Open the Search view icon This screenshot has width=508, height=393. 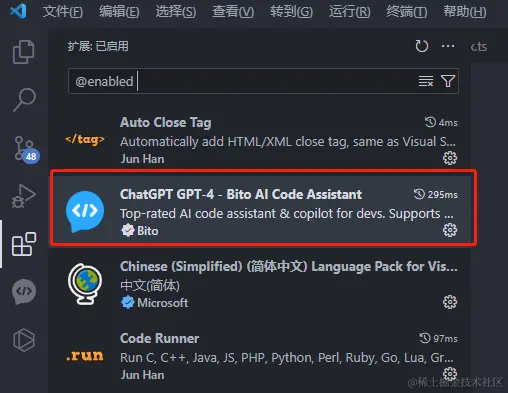24,100
